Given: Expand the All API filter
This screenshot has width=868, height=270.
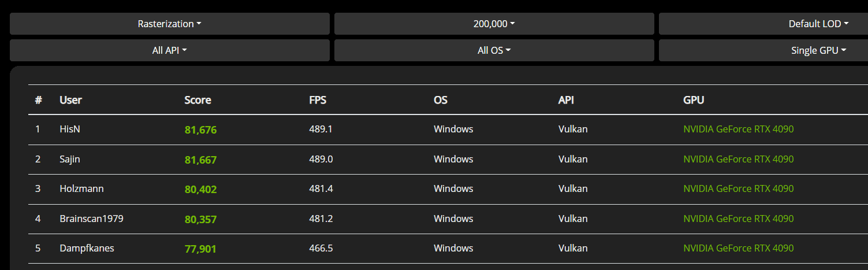Looking at the screenshot, I should (169, 50).
